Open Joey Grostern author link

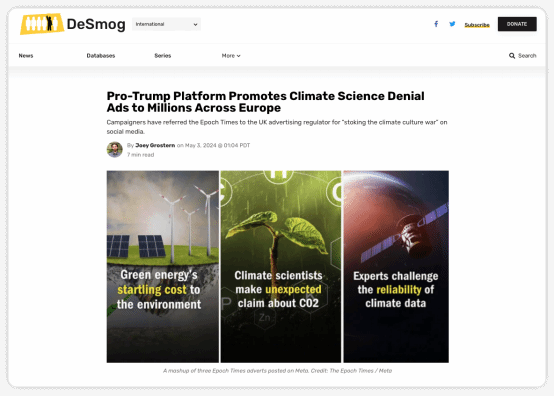(x=155, y=145)
